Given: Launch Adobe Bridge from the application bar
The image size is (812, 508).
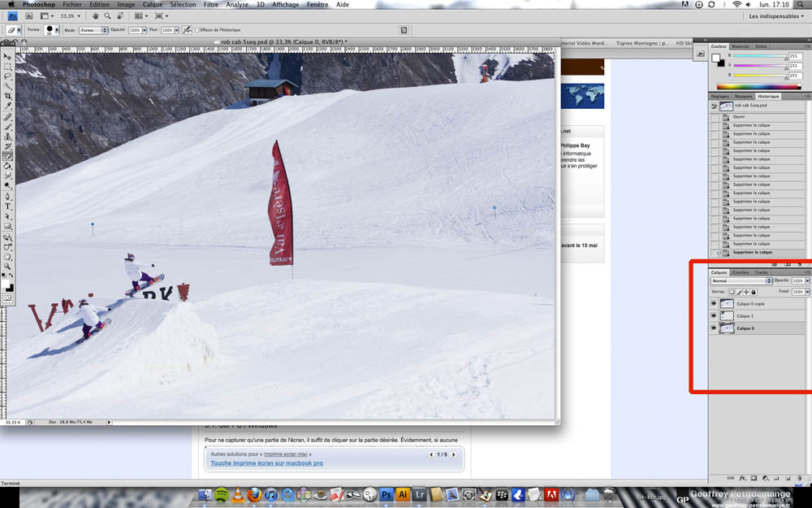Looking at the screenshot, I should pos(29,16).
